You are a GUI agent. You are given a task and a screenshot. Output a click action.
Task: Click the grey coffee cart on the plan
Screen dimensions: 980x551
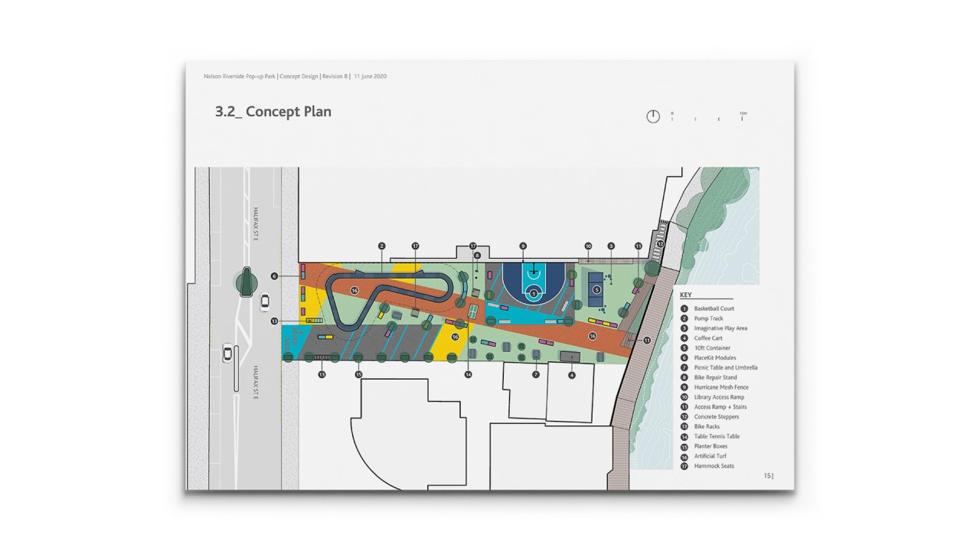[571, 357]
